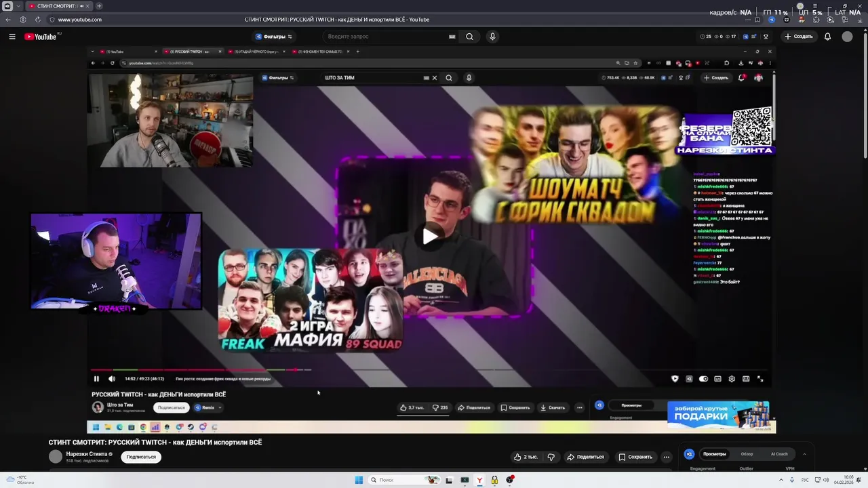Subscribe to Што за Тим channel
Screen dimensions: 868x488
[x=171, y=407]
